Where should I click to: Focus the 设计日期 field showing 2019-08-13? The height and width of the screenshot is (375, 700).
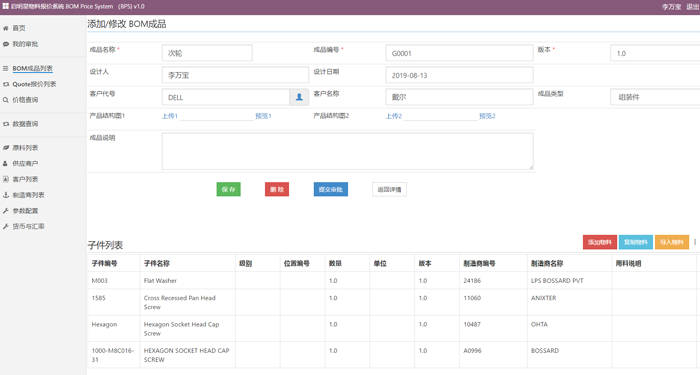click(x=459, y=75)
